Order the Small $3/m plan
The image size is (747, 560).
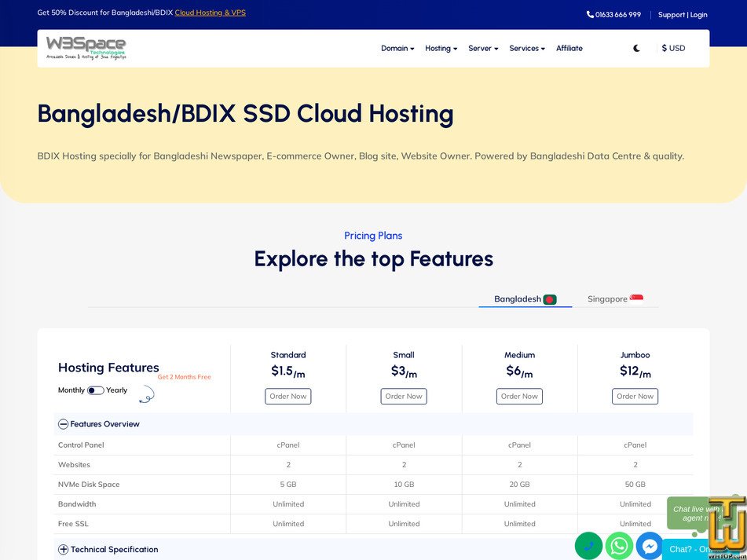pyautogui.click(x=404, y=396)
